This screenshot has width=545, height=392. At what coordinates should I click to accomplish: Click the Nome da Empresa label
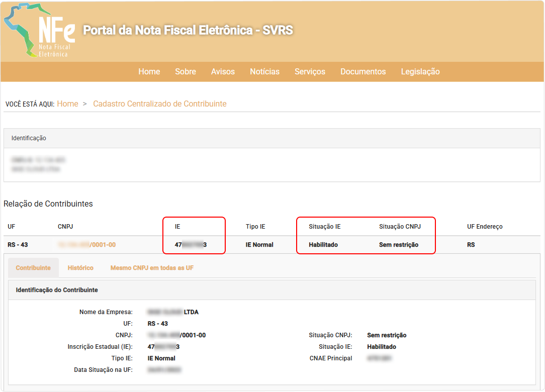(x=106, y=312)
